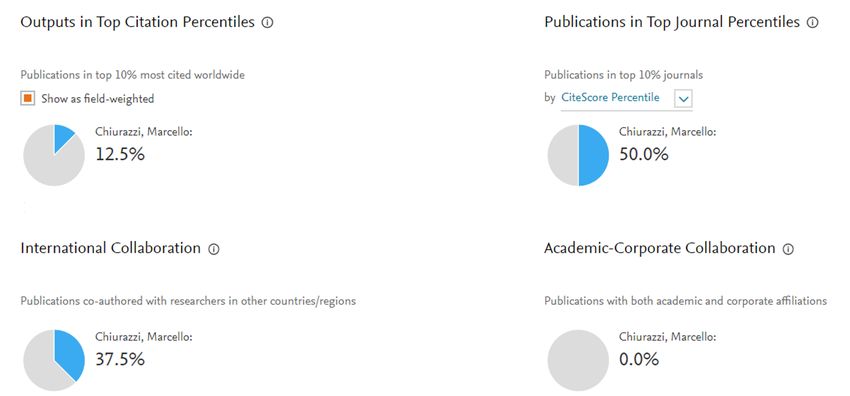Open info icon beside Outputs in Top Citation Percentiles
The width and height of the screenshot is (850, 396).
pos(267,23)
